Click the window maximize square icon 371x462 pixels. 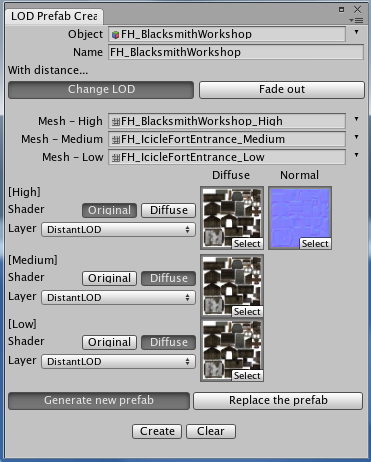341,9
